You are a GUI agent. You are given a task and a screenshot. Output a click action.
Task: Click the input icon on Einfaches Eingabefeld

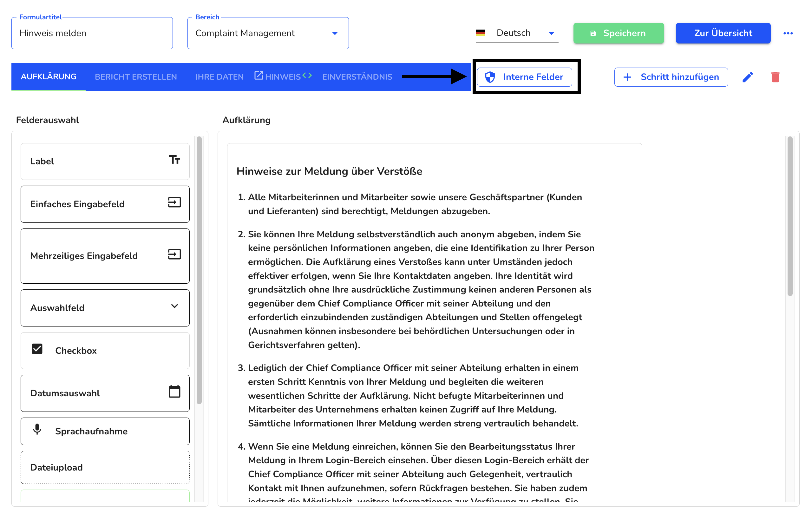coord(174,202)
